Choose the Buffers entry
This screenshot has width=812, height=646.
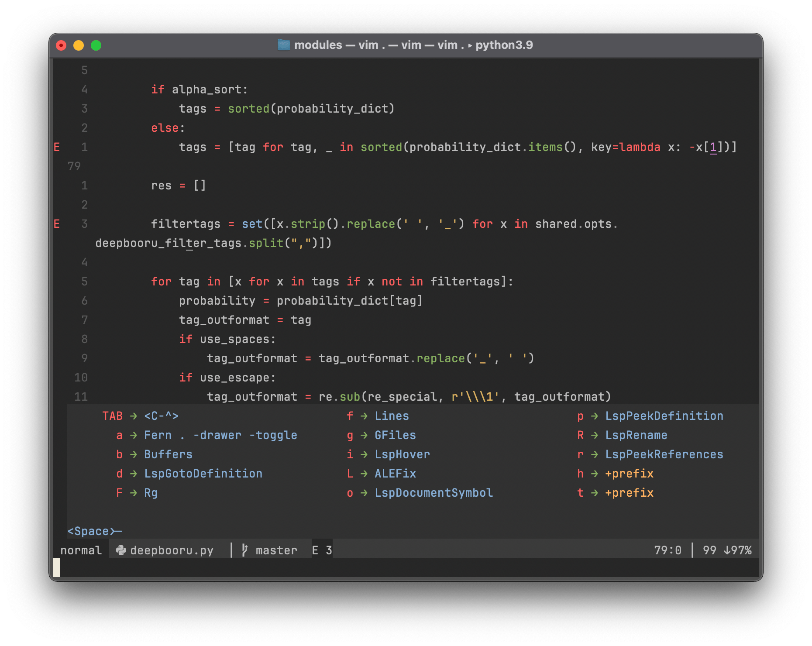pyautogui.click(x=155, y=454)
